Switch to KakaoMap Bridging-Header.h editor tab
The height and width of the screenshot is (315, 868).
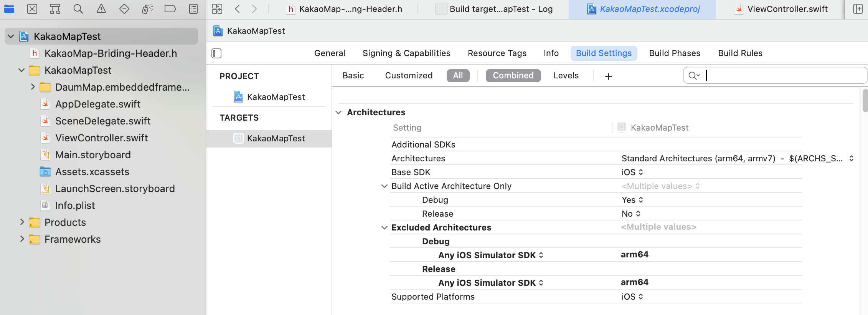coord(345,9)
